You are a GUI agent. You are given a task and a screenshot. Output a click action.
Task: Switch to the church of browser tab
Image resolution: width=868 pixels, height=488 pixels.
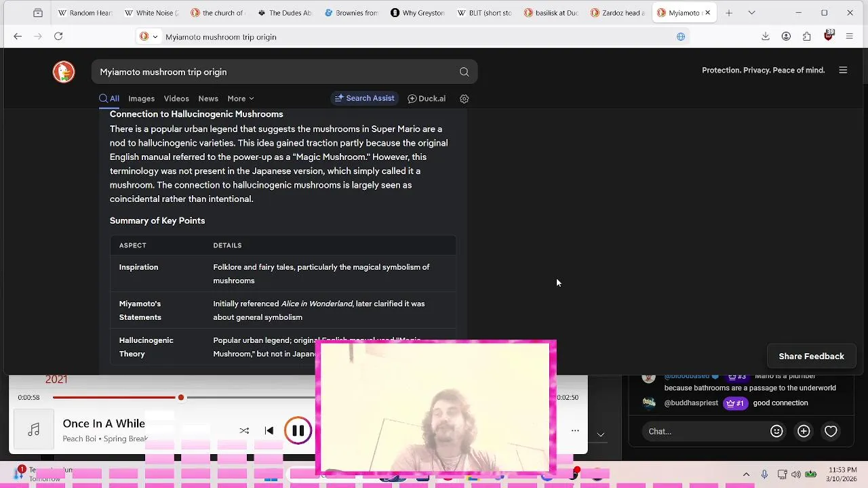(218, 13)
